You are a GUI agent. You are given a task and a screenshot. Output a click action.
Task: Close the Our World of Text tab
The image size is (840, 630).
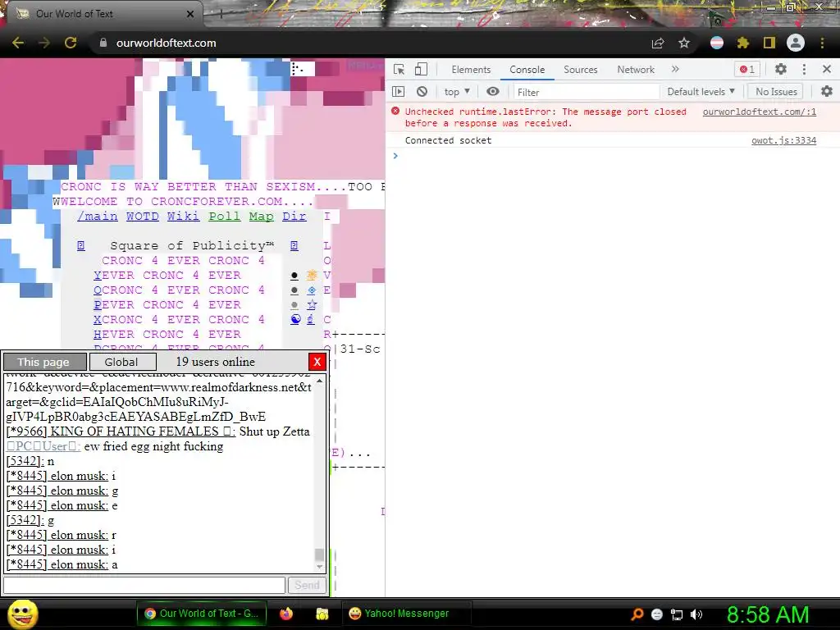(x=190, y=14)
